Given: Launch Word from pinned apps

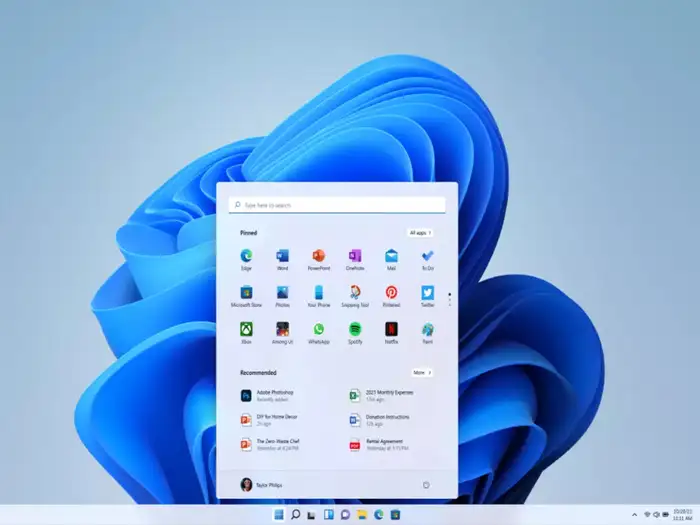Looking at the screenshot, I should pyautogui.click(x=282, y=256).
